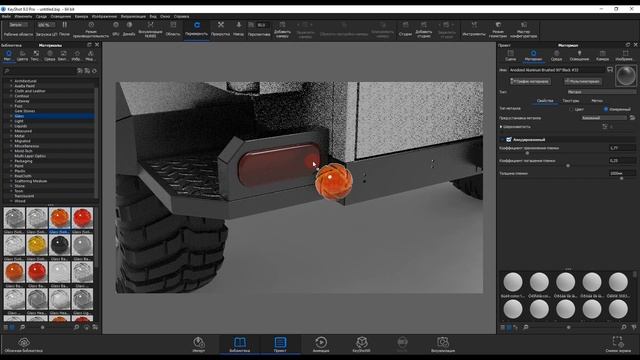Toggle the Library panel bottom icon
This screenshot has height=360, width=640.
tap(240, 344)
